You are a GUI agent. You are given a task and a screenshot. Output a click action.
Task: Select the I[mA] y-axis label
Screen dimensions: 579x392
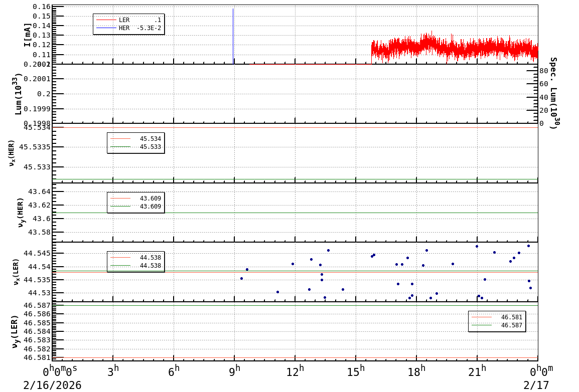(x=28, y=35)
